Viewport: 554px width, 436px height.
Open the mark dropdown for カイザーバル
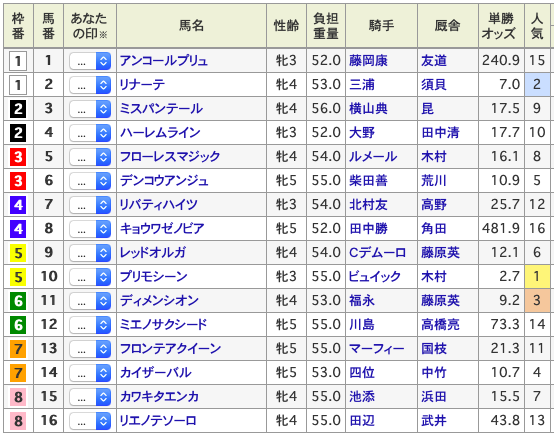tap(90, 373)
